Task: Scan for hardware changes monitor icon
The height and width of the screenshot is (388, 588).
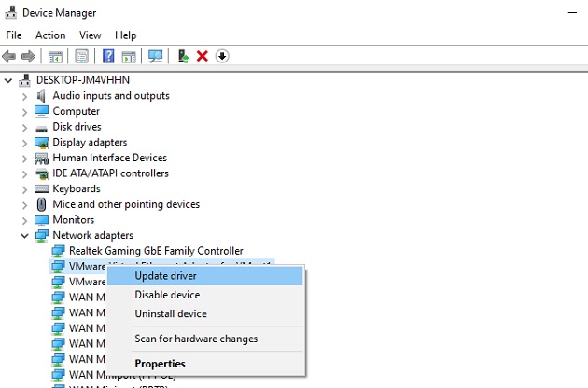Action: tap(155, 57)
